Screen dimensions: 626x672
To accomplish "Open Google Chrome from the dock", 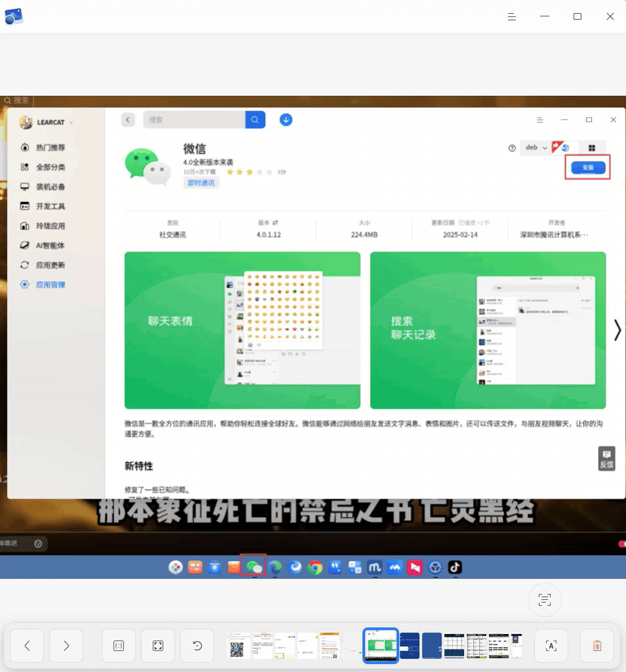I will coord(315,568).
